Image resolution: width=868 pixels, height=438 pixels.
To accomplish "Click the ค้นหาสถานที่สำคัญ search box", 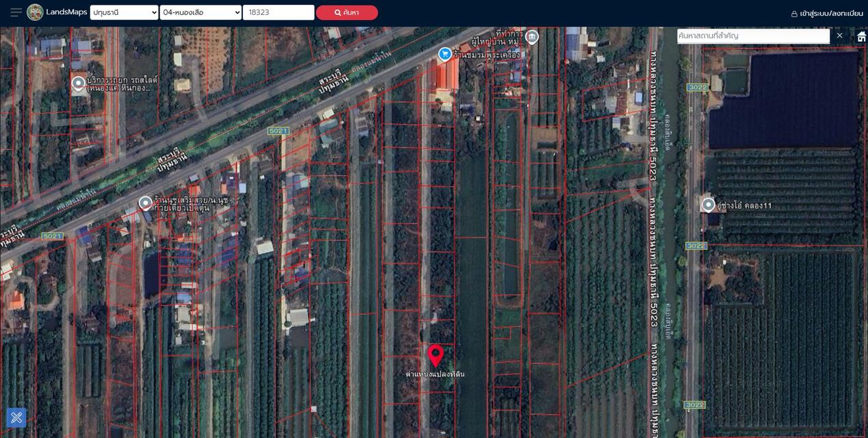I will coord(752,35).
